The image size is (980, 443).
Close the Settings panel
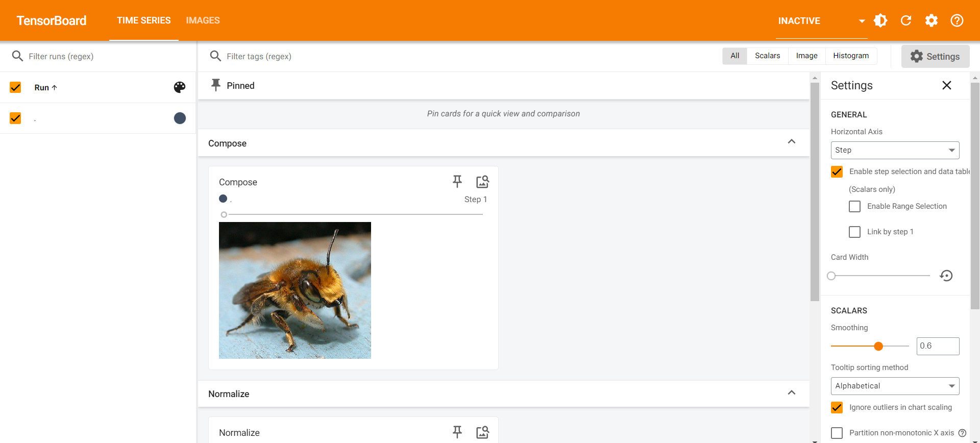[947, 85]
